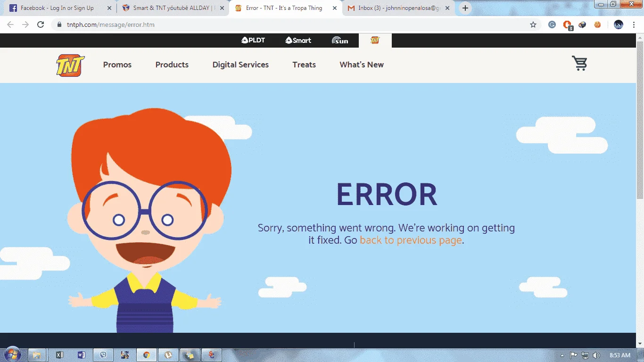Screen dimensions: 644x362
Task: Open the Windows Start menu
Action: coord(12,355)
